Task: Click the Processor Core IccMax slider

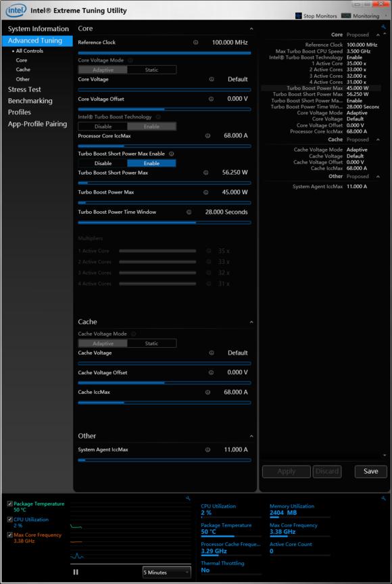Action: point(164,146)
